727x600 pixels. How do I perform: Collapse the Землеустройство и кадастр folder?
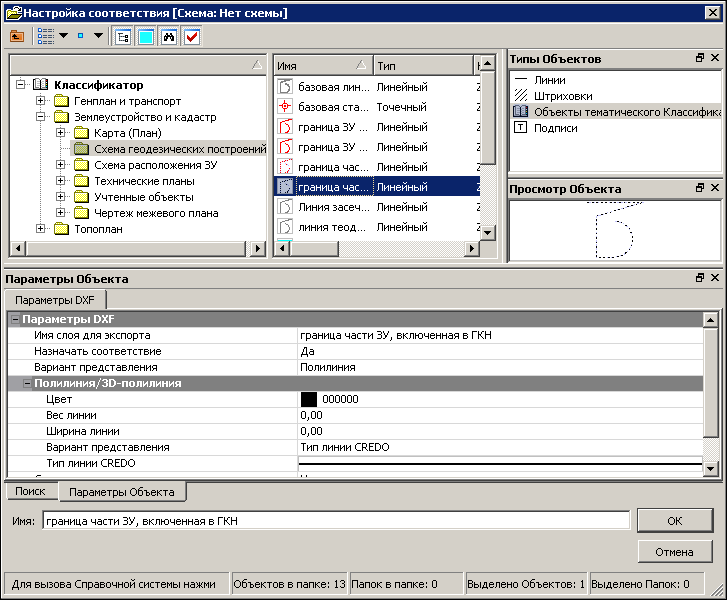(41, 117)
